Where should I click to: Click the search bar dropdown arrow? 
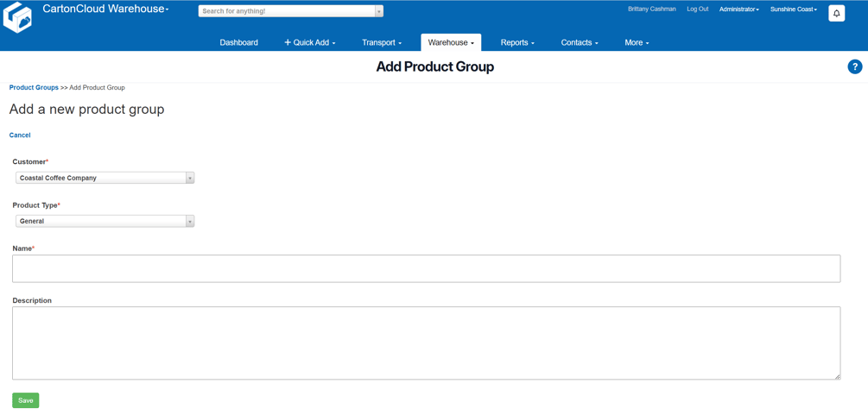[x=379, y=11]
